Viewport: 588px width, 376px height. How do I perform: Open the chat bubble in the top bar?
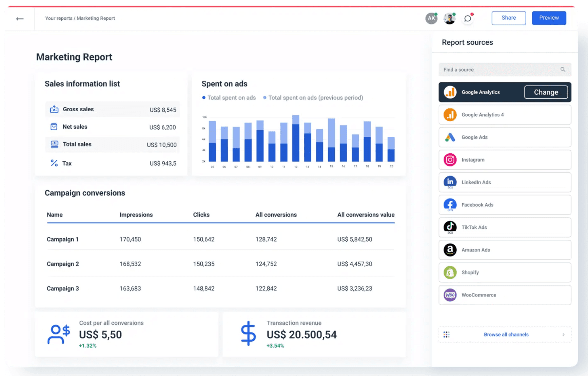(468, 19)
